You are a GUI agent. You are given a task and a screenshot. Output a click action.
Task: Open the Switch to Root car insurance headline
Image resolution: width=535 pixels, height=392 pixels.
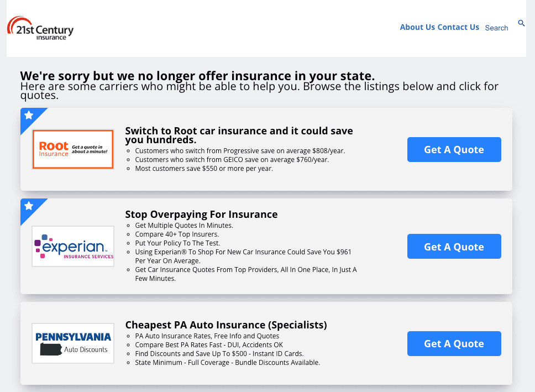point(239,135)
